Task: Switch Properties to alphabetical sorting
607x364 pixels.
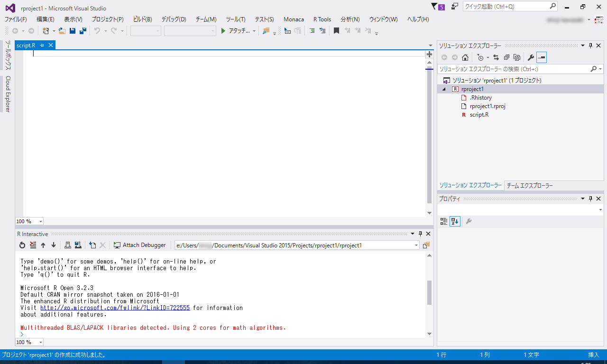Action: pos(454,221)
